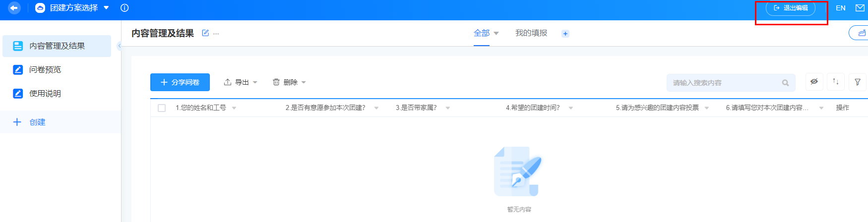Open the 删除 delete dropdown
Viewport: 868px width, 222px height.
click(289, 82)
